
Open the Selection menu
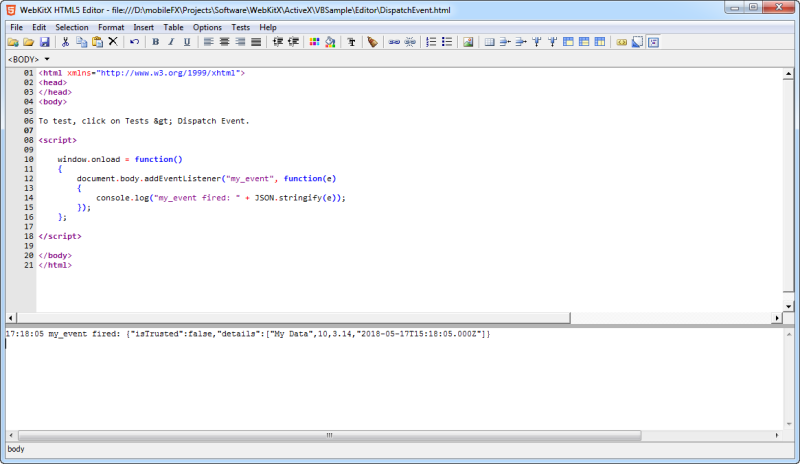pyautogui.click(x=71, y=28)
